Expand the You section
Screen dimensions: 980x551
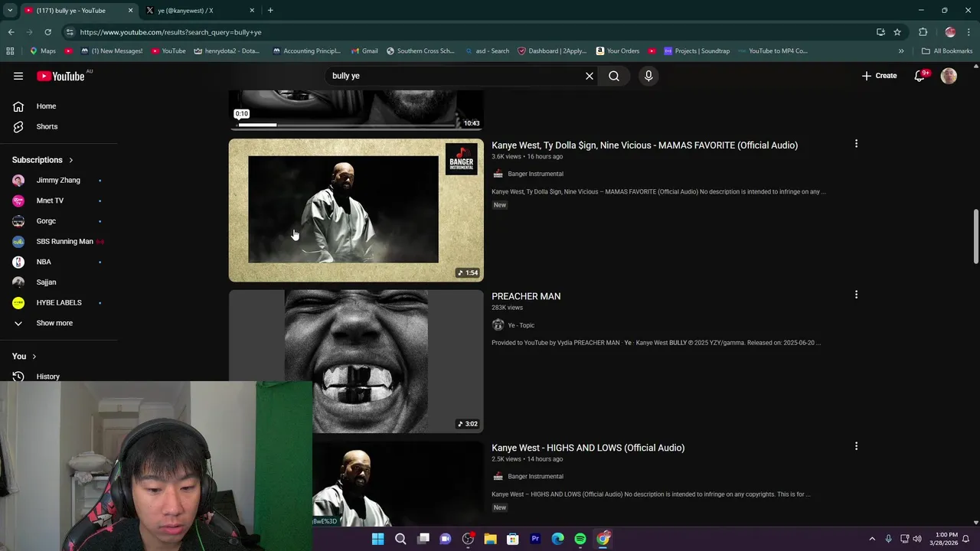click(x=24, y=357)
